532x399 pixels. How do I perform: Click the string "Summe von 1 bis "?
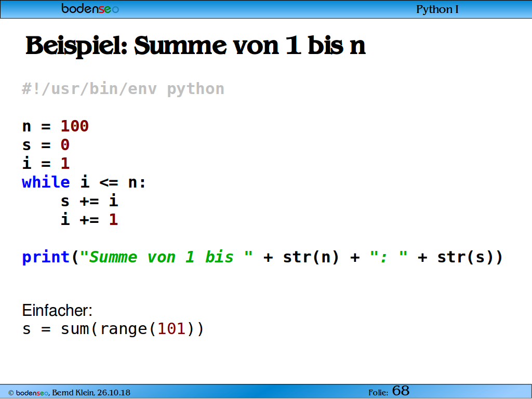point(166,257)
